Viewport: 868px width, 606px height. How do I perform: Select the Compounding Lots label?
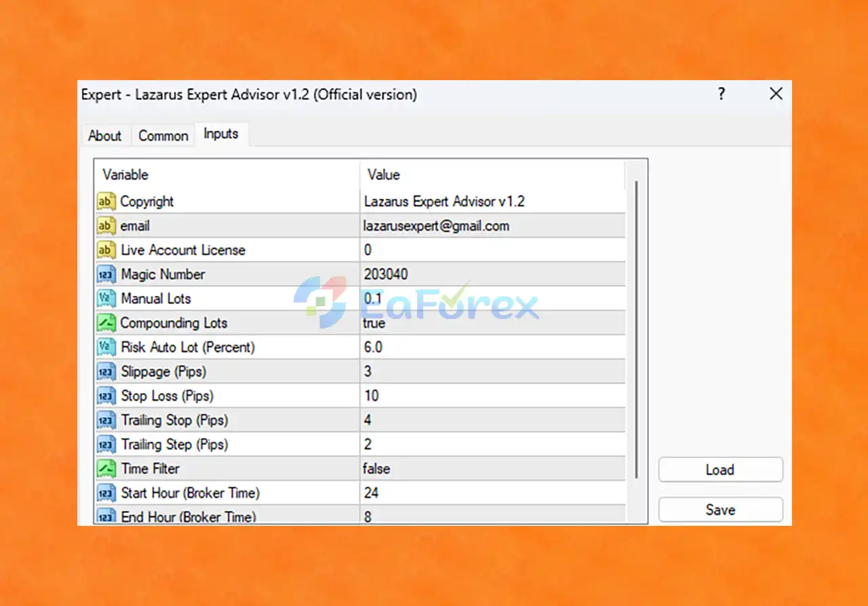pyautogui.click(x=174, y=323)
